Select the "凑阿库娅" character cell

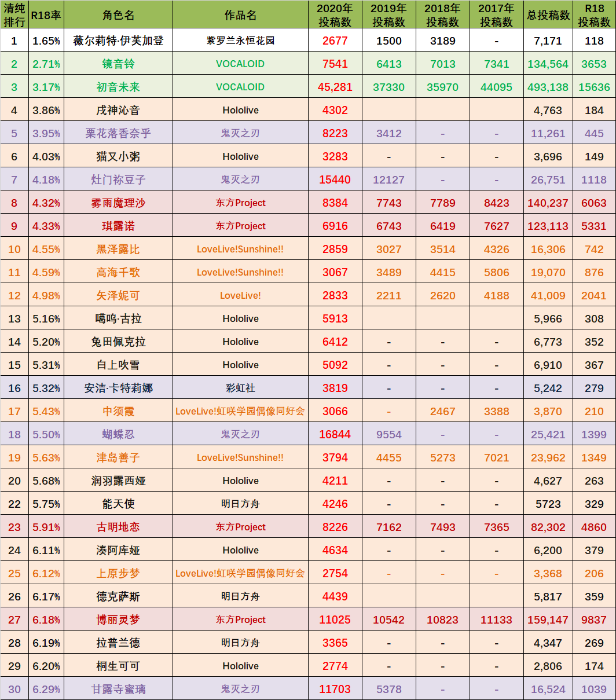point(118,550)
